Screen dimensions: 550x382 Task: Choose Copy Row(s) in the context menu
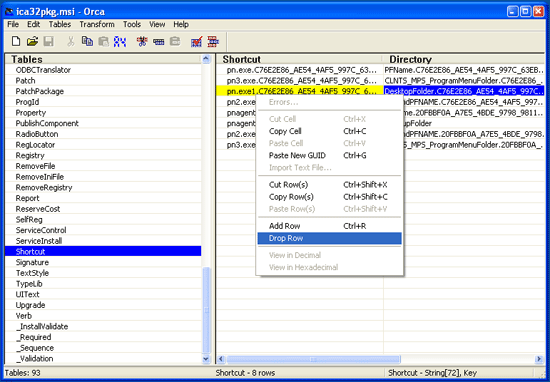click(329, 197)
